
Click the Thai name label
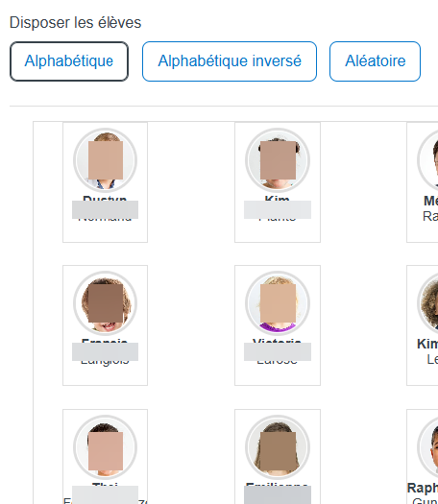(105, 485)
